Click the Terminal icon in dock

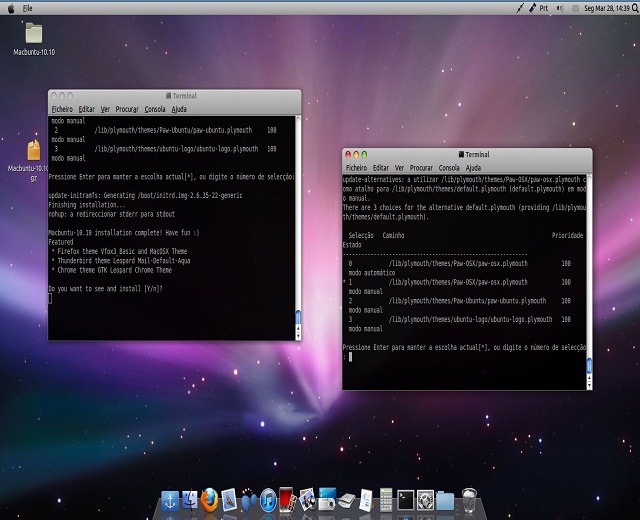pyautogui.click(x=405, y=498)
